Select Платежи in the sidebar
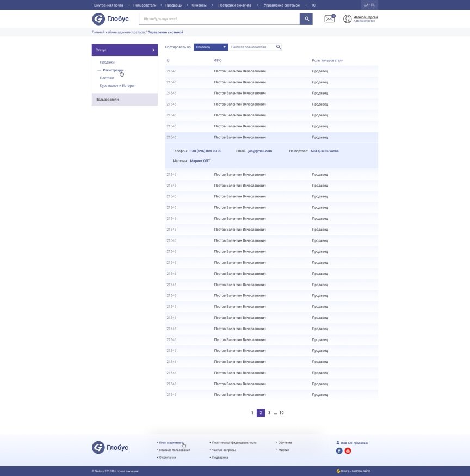 click(x=107, y=78)
